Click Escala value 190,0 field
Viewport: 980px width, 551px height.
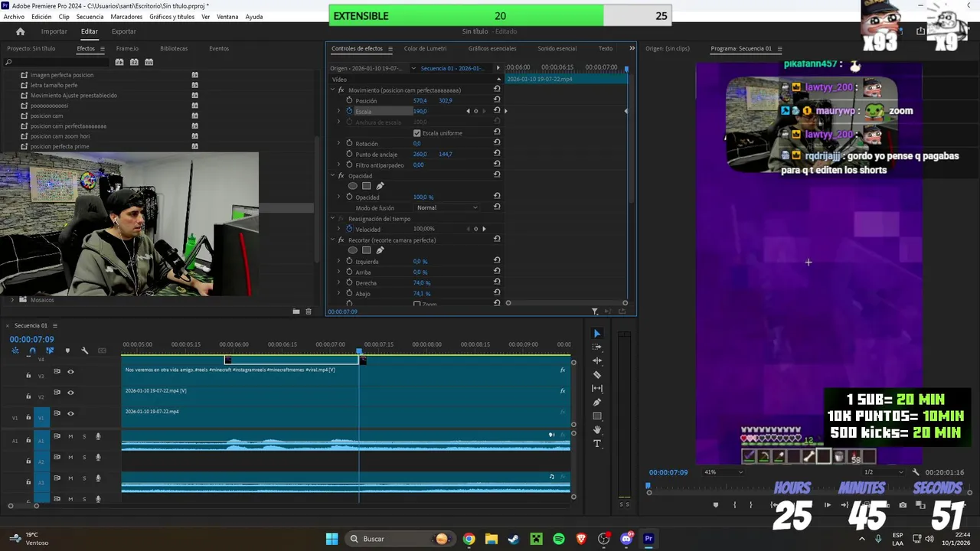[x=420, y=111]
